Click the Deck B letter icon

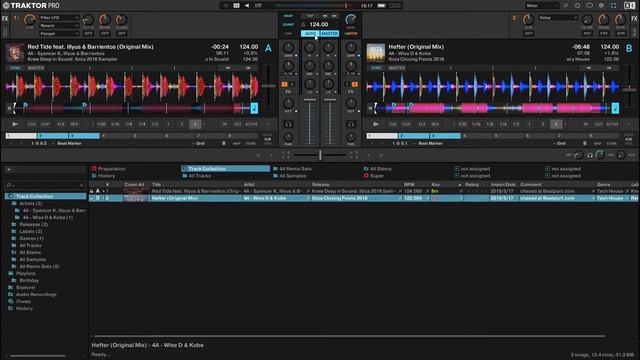point(629,48)
